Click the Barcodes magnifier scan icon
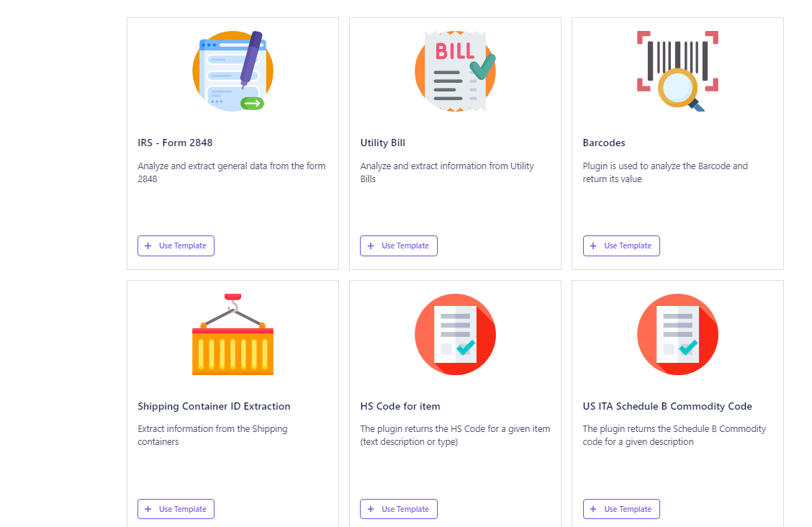 [x=677, y=71]
